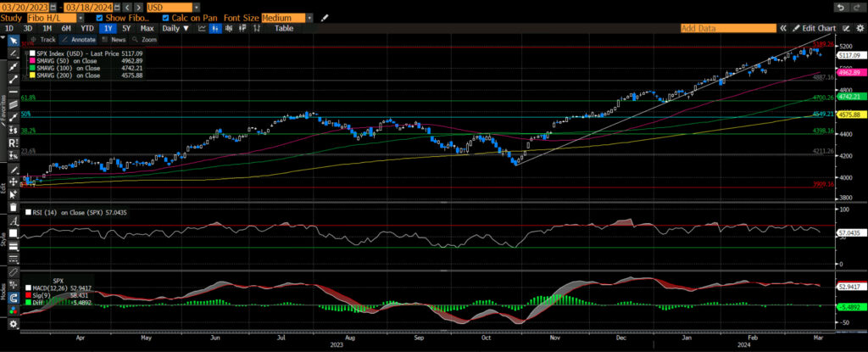The image size is (868, 352).
Task: Click the pen icon beside Font Size
Action: pyautogui.click(x=325, y=18)
